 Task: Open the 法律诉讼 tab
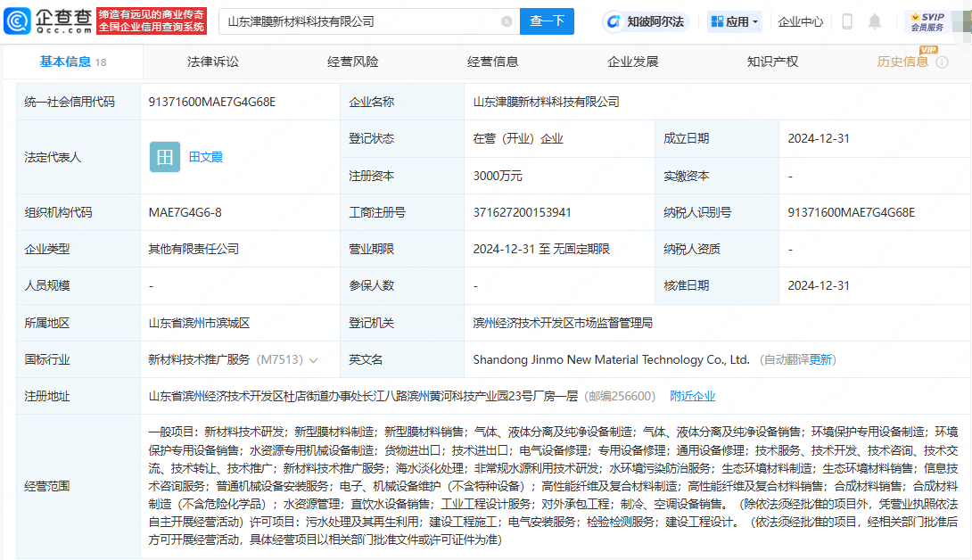(x=213, y=62)
